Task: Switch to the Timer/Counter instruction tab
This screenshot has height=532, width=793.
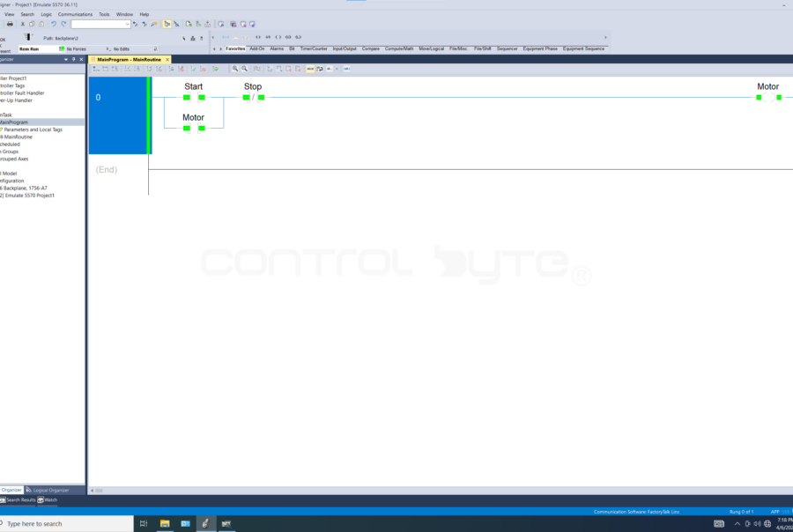Action: (x=314, y=48)
